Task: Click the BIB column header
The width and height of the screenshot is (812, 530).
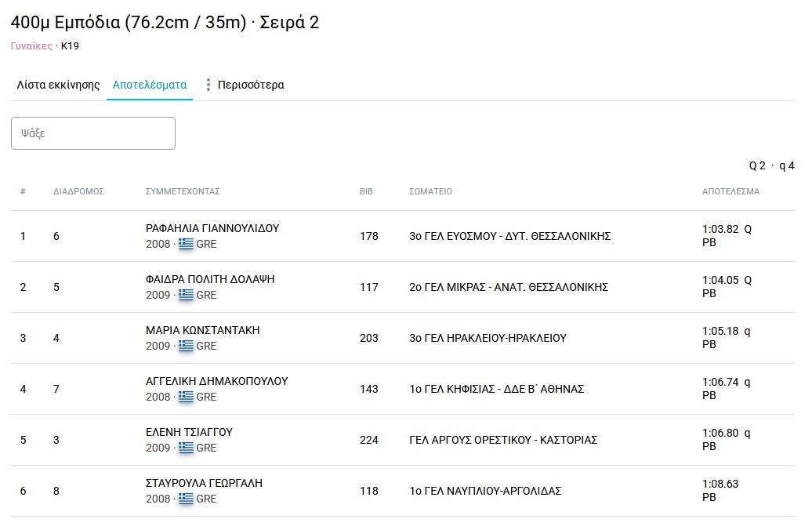Action: (x=366, y=191)
